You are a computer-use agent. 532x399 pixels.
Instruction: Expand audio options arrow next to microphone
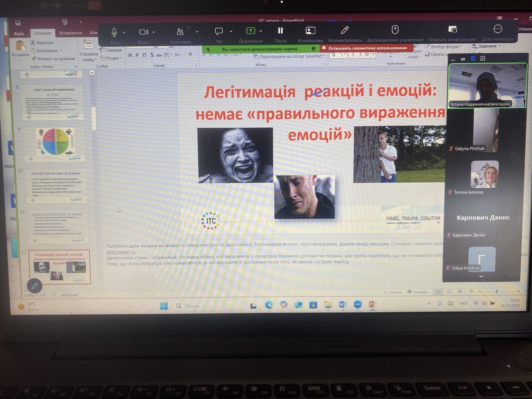pyautogui.click(x=124, y=32)
